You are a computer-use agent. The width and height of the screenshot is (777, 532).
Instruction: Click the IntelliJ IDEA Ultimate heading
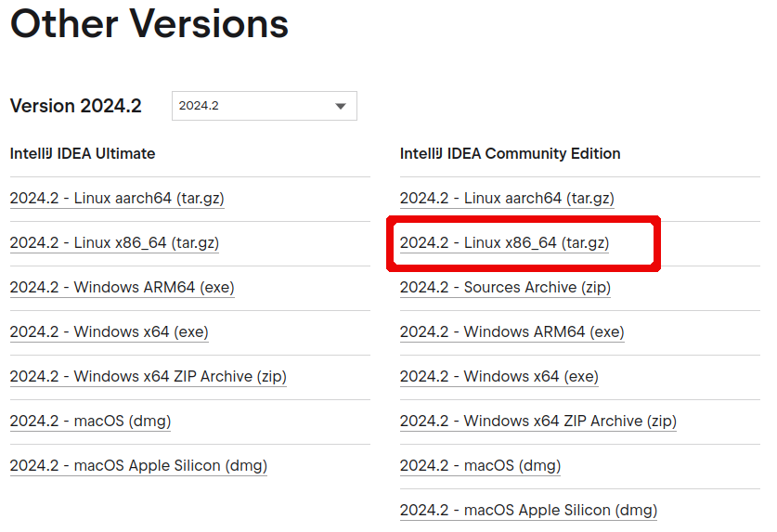coord(83,154)
